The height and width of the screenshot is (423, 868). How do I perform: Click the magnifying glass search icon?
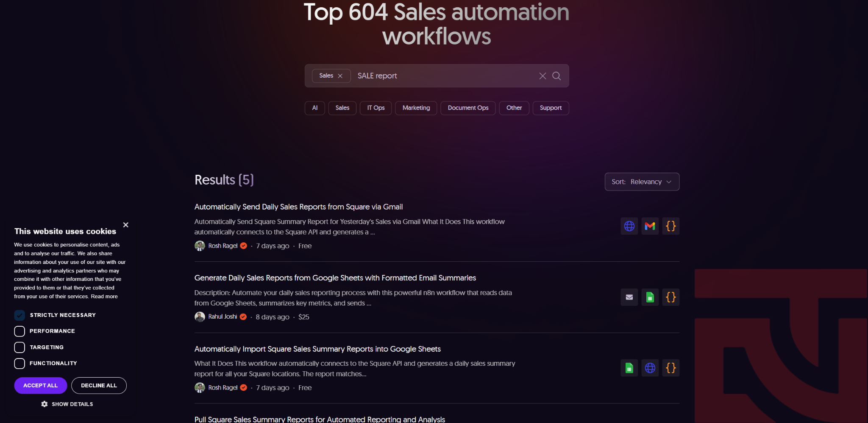click(x=556, y=76)
